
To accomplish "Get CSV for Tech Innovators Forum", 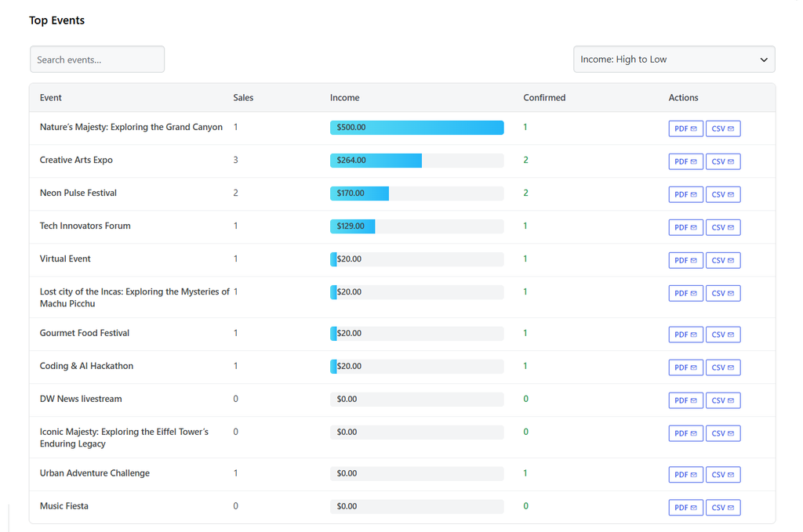I will pos(723,227).
